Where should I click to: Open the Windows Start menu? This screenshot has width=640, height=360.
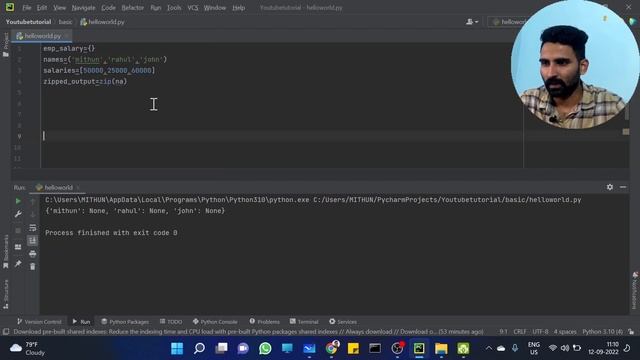coord(177,349)
